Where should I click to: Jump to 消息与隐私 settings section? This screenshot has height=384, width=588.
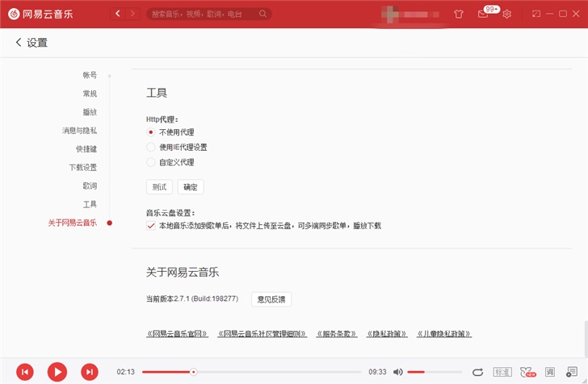point(79,131)
